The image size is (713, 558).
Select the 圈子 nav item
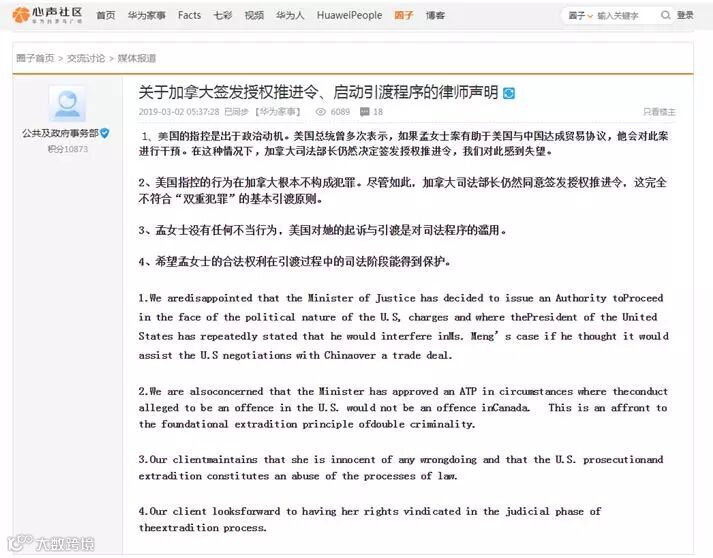tap(404, 15)
